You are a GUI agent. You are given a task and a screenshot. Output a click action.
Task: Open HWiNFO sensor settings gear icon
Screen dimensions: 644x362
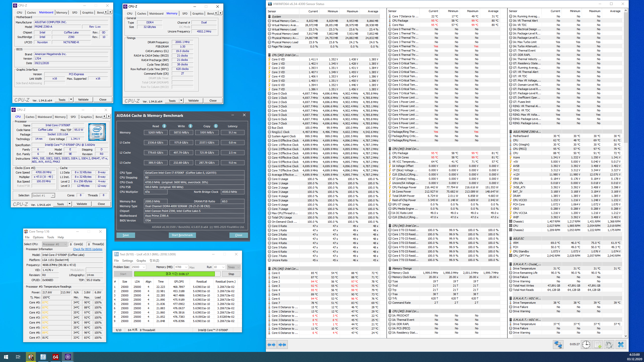pos(609,344)
